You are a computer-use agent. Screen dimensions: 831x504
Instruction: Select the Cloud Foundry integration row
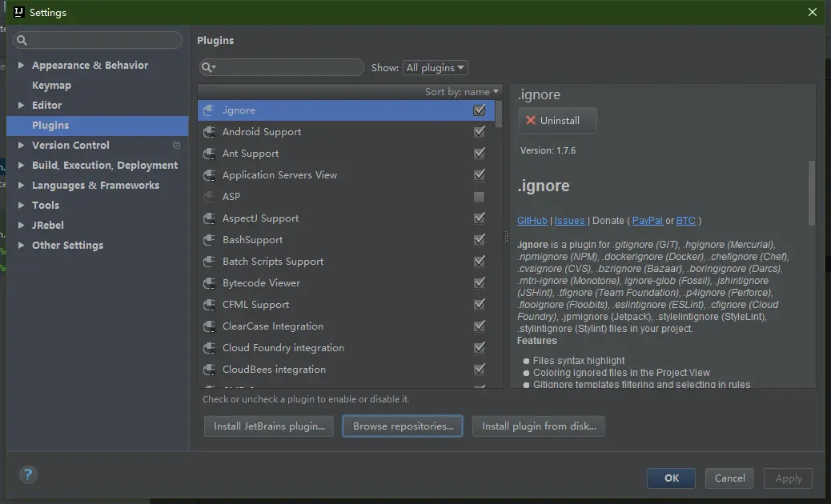point(346,348)
